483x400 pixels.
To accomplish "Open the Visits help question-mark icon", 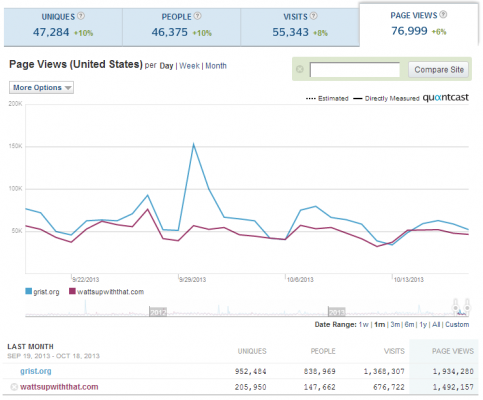I will [314, 16].
